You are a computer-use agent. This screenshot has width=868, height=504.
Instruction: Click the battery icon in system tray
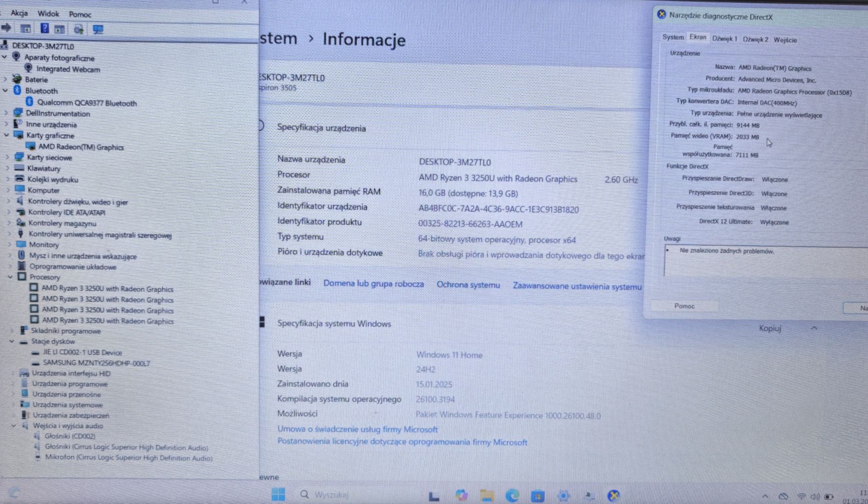tap(829, 496)
